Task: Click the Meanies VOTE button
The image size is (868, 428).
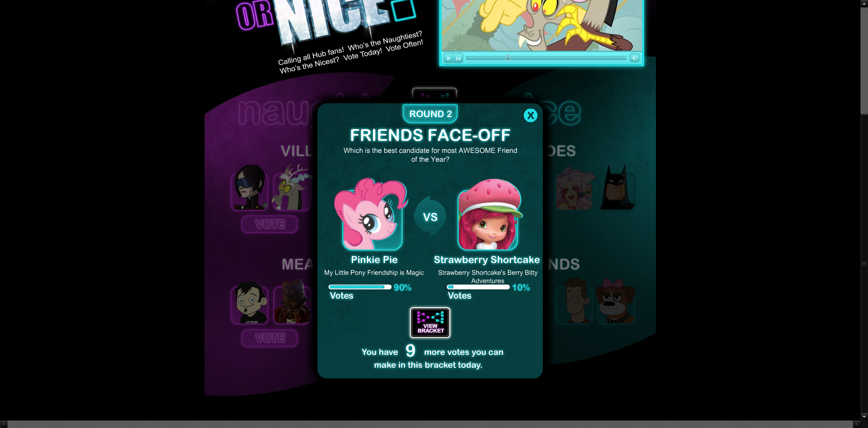Action: 269,338
